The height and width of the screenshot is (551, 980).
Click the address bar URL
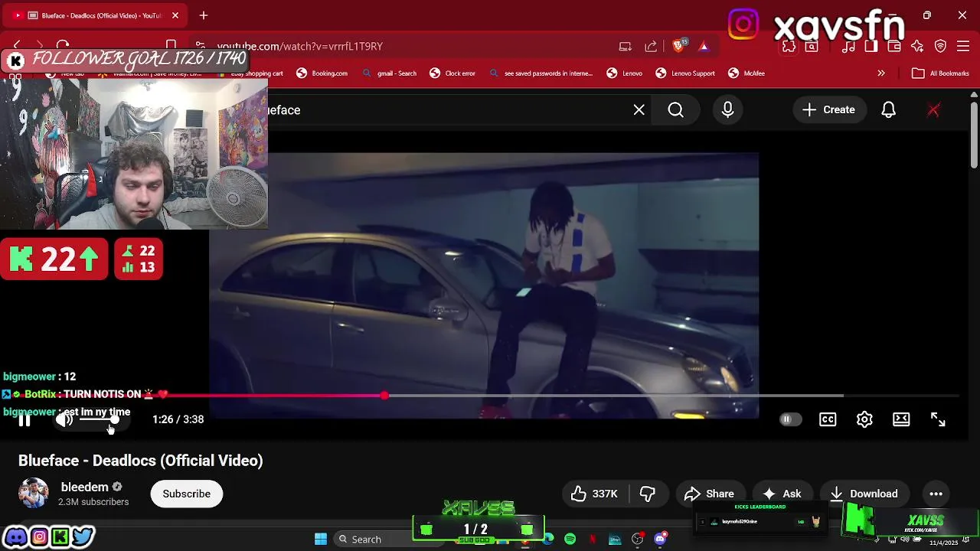(x=300, y=47)
